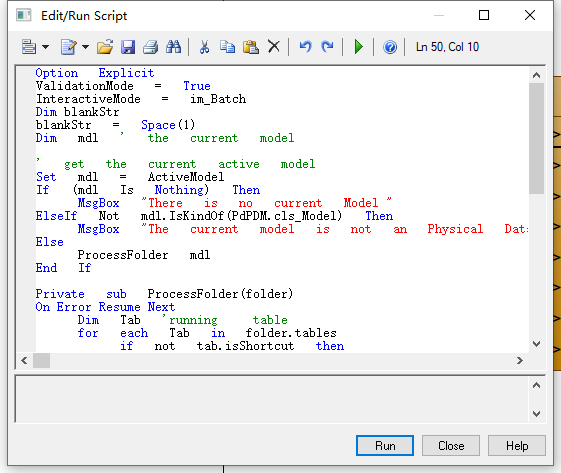Print the script using the printer icon
The height and width of the screenshot is (473, 561).
tap(151, 47)
